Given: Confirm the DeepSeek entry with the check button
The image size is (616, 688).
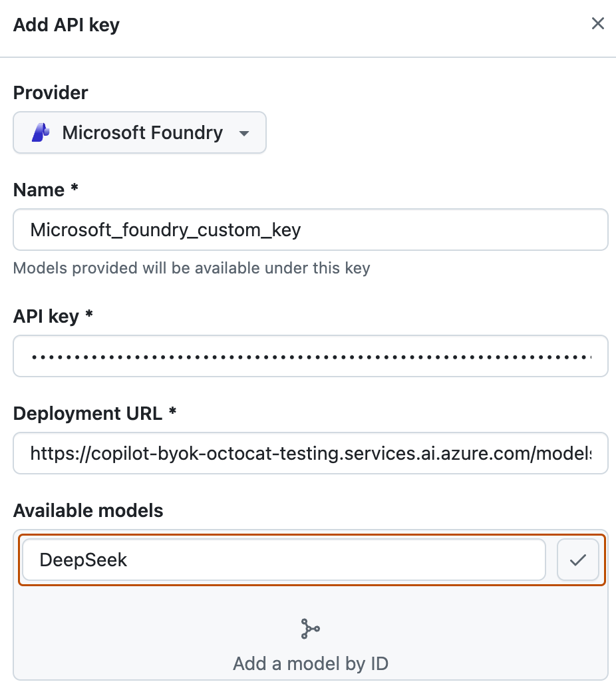Looking at the screenshot, I should pos(577,560).
